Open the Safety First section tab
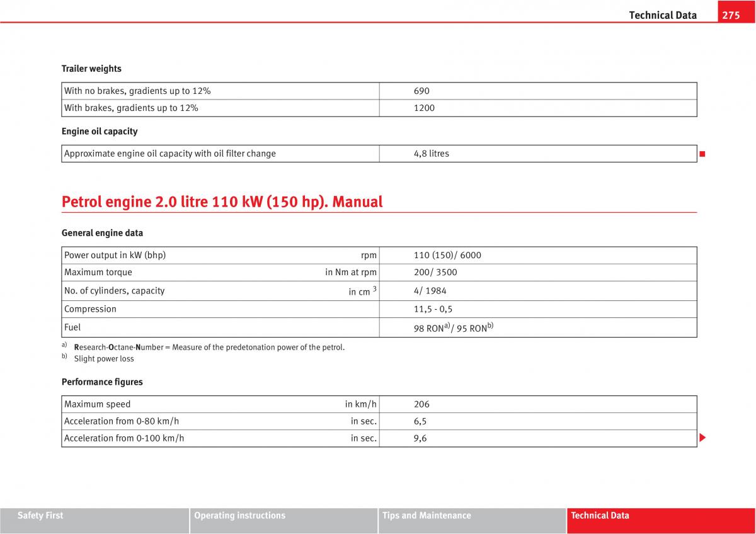Viewport: 756px width, 534px height. click(94, 521)
